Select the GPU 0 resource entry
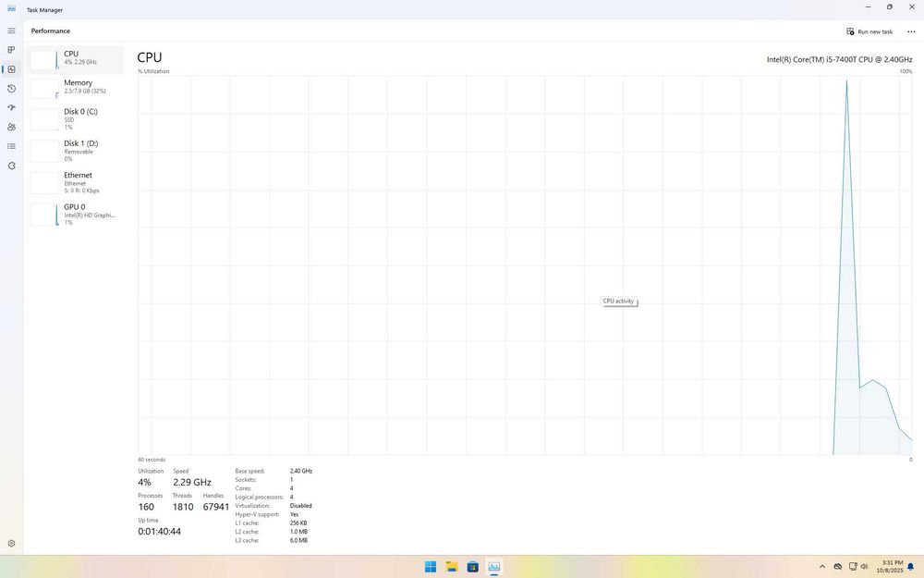 tap(75, 215)
